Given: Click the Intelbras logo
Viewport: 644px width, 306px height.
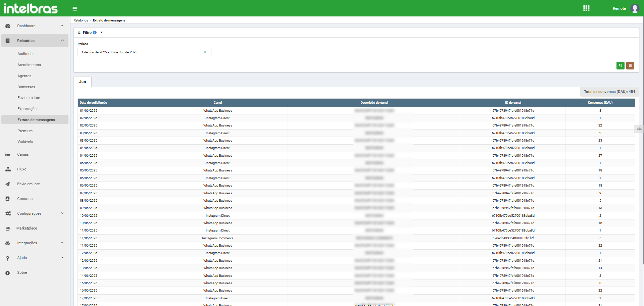Looking at the screenshot, I should (x=31, y=8).
